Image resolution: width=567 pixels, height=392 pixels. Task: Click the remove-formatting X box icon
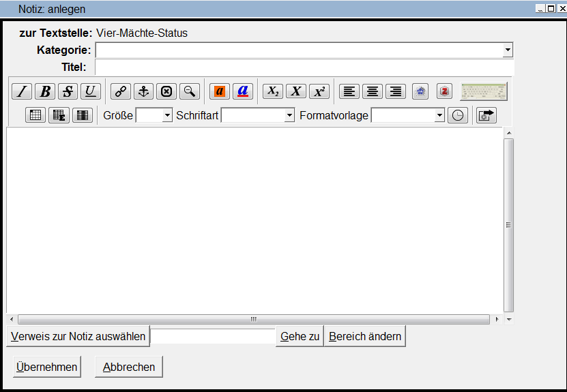coord(166,91)
